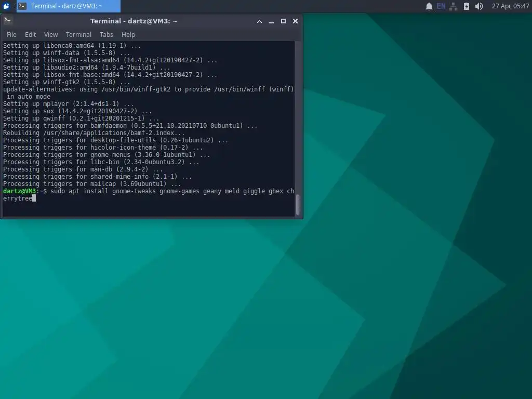Close the terminal window
The height and width of the screenshot is (399, 532).
coord(295,21)
